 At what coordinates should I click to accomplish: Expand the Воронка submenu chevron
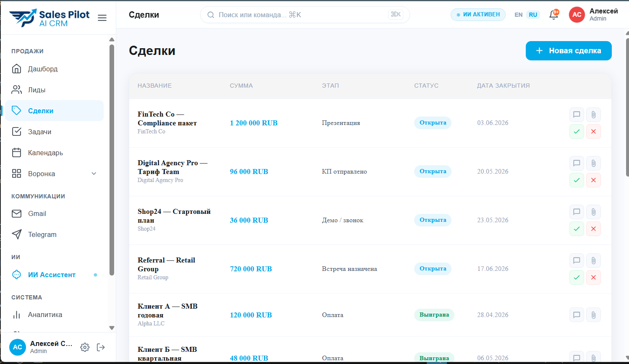94,174
